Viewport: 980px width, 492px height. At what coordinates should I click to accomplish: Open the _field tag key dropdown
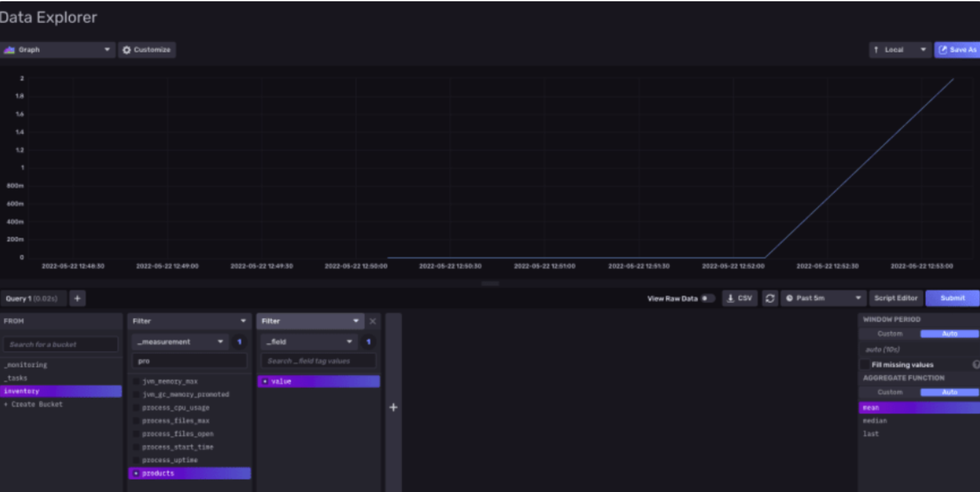click(x=309, y=342)
